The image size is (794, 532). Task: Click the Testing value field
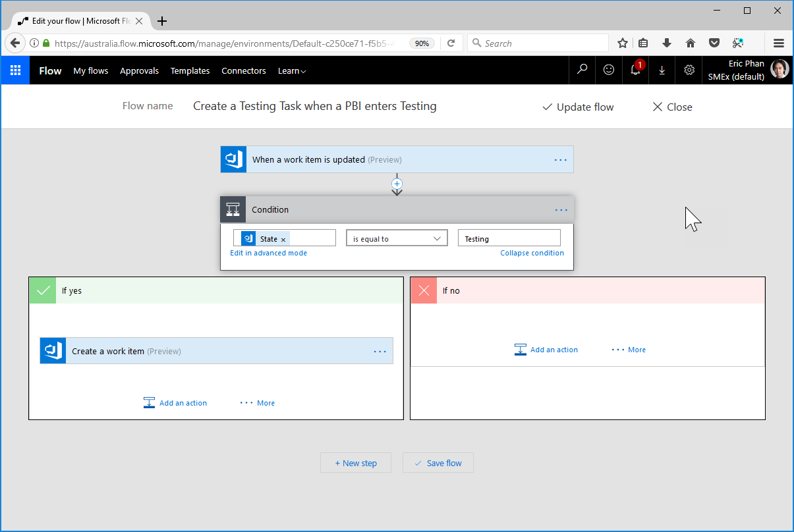509,238
